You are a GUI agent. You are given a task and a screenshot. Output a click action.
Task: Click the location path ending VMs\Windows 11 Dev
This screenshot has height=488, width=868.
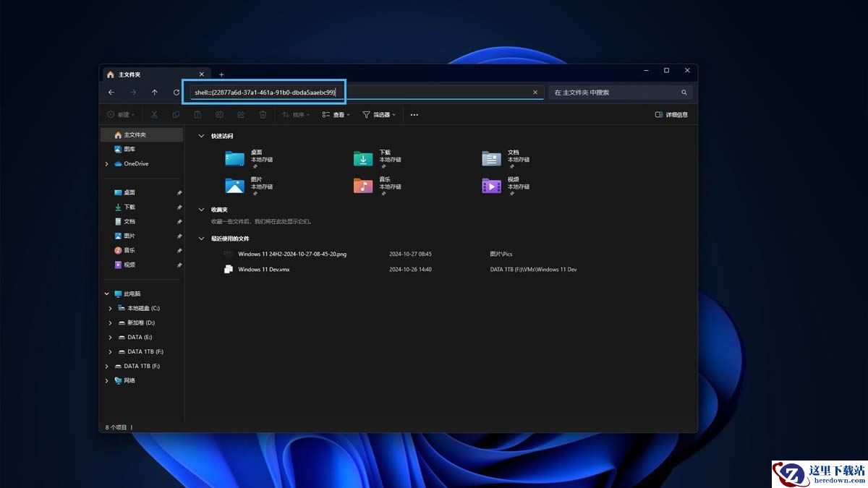pos(533,269)
